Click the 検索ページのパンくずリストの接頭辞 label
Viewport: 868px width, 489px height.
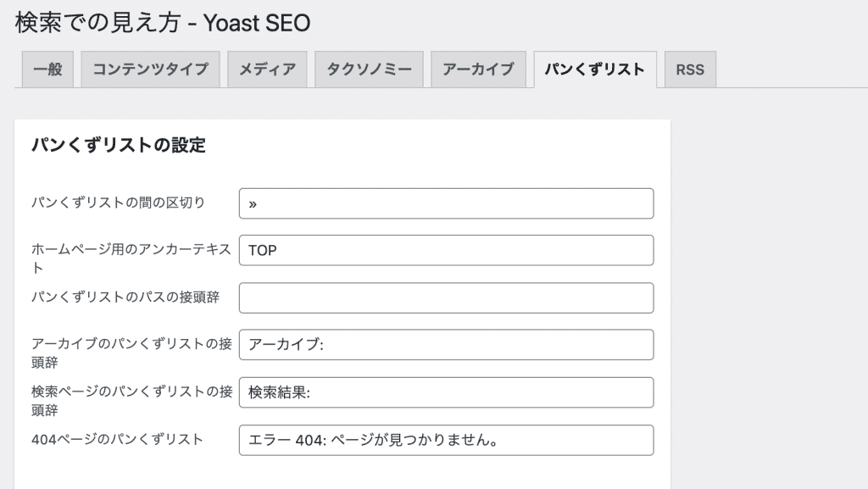pyautogui.click(x=131, y=401)
